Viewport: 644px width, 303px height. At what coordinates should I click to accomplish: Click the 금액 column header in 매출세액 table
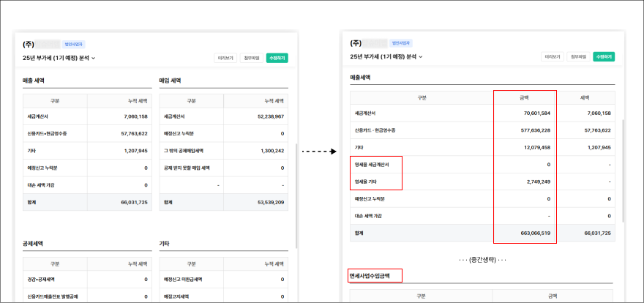(524, 97)
